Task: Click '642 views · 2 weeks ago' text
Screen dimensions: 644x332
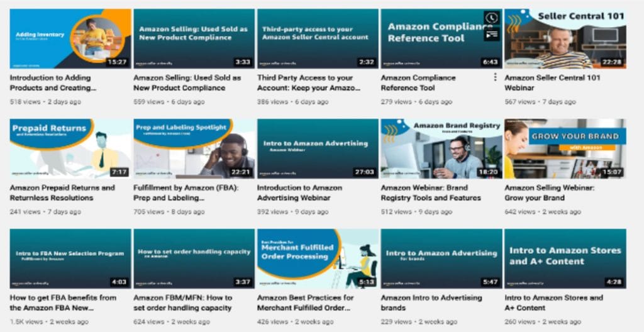Action: [543, 212]
